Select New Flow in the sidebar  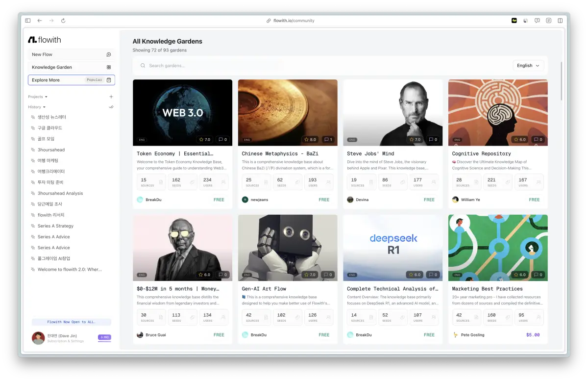click(x=72, y=54)
